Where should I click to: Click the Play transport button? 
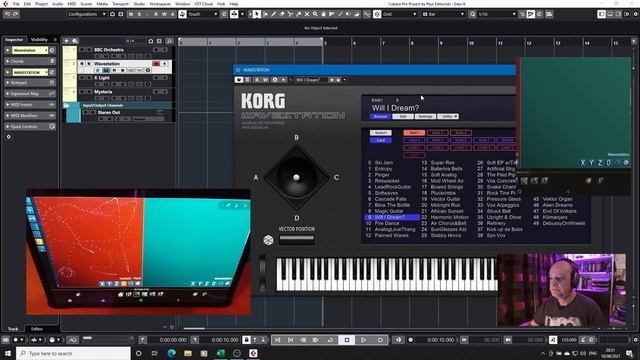pyautogui.click(x=363, y=340)
